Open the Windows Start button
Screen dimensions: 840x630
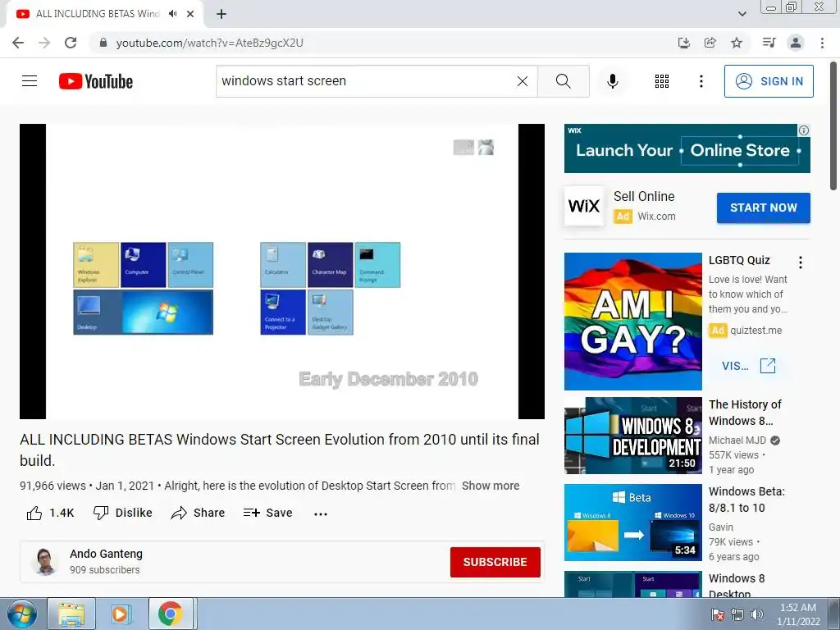pyautogui.click(x=22, y=614)
